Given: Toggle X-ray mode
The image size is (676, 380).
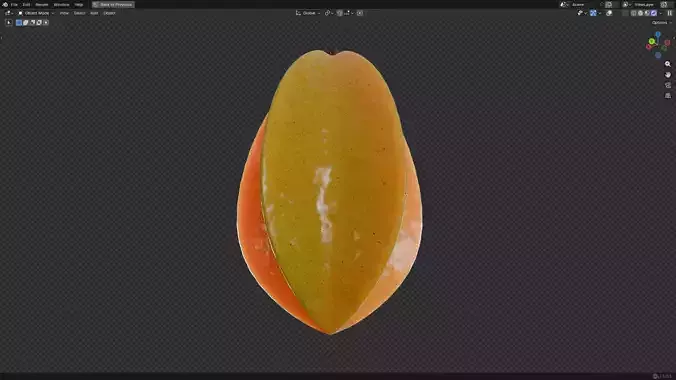Looking at the screenshot, I should [625, 13].
